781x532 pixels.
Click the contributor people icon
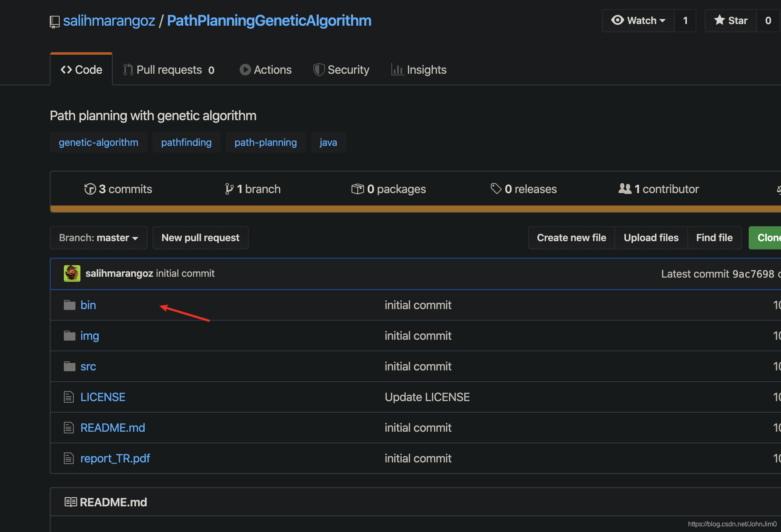625,189
